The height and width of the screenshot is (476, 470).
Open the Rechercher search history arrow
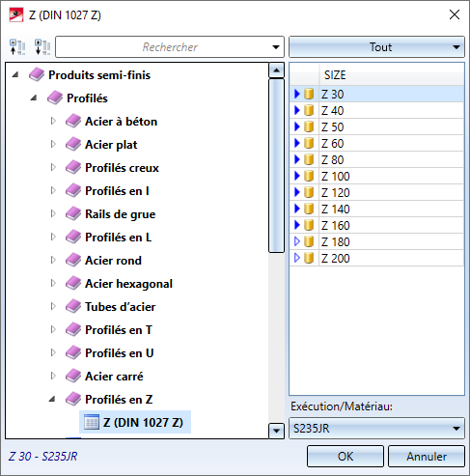pos(276,47)
